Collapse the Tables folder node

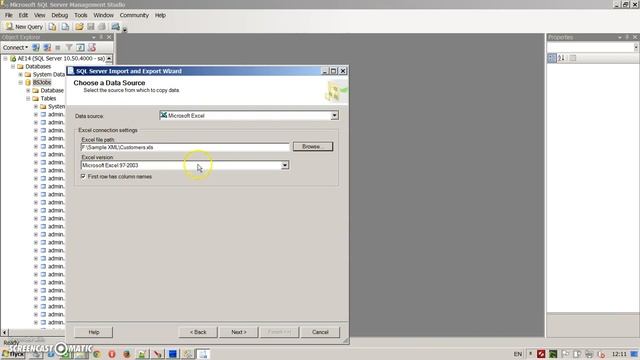tap(28, 98)
